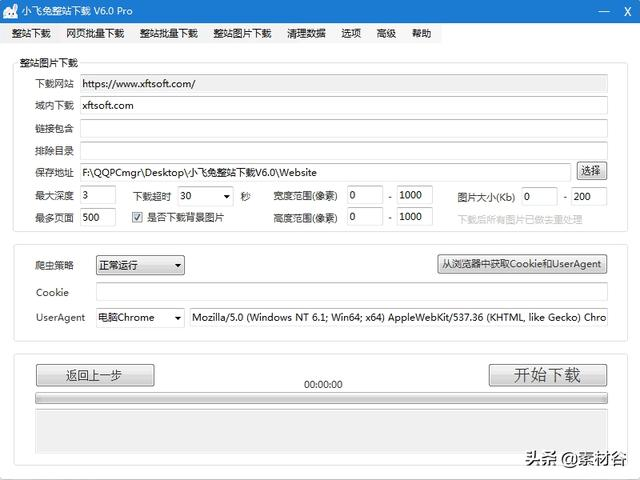640x480 pixels.
Task: Click the 保存地址 path field
Action: click(x=325, y=172)
